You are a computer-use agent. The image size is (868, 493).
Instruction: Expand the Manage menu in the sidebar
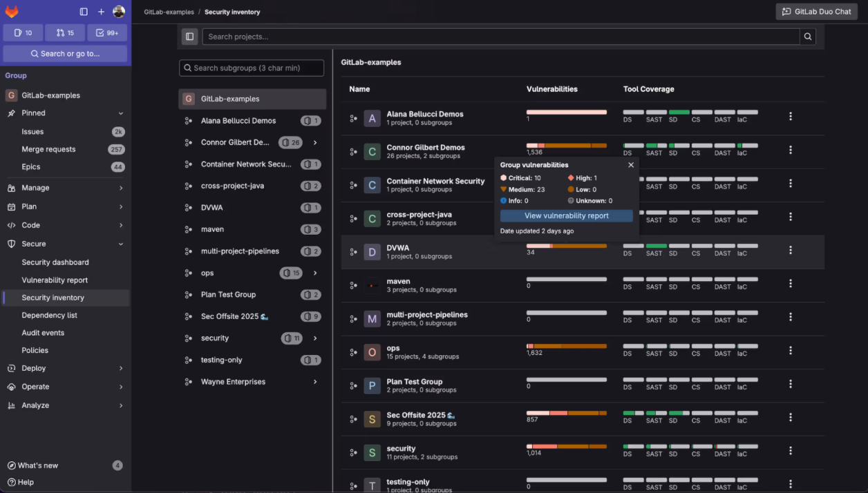point(121,188)
